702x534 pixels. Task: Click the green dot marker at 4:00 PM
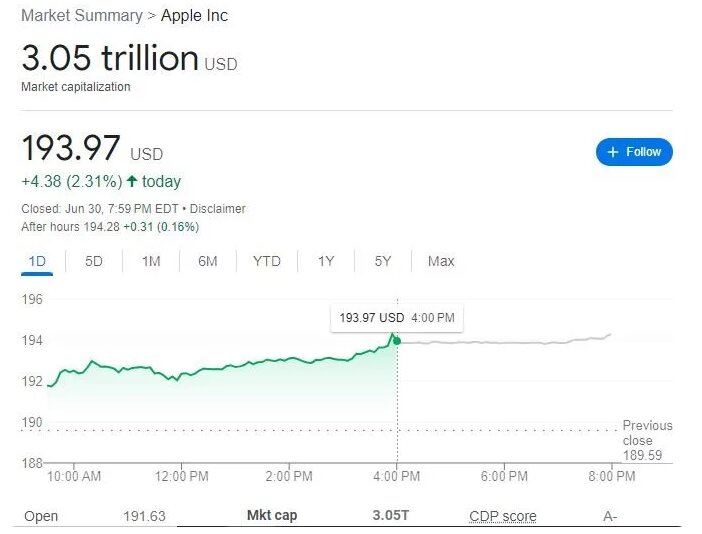(x=397, y=341)
